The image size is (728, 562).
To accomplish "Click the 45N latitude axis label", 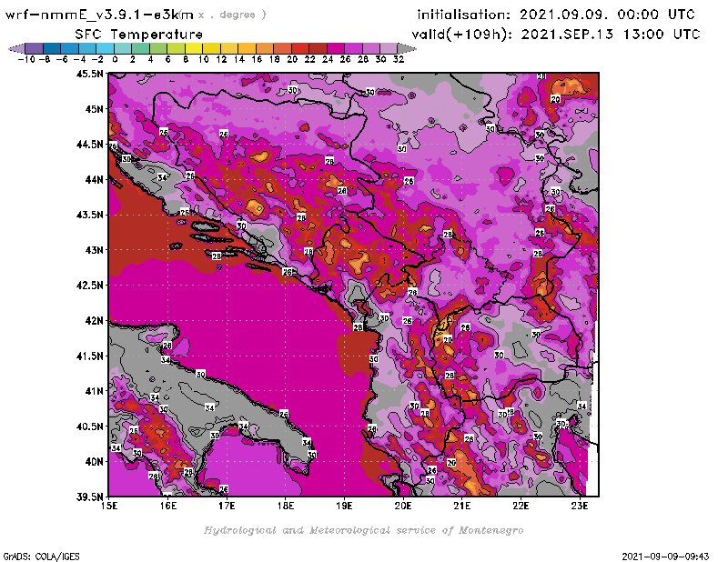I will [94, 109].
